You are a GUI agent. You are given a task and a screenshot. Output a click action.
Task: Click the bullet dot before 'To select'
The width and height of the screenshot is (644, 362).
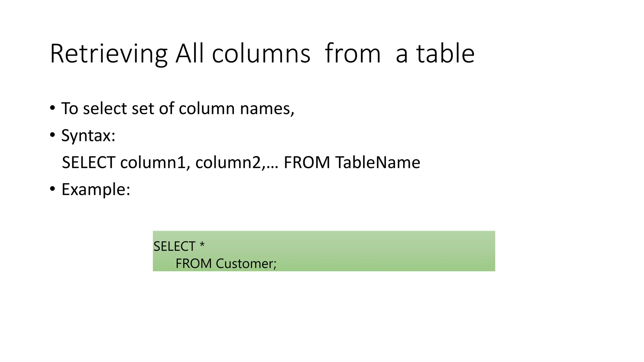point(52,108)
